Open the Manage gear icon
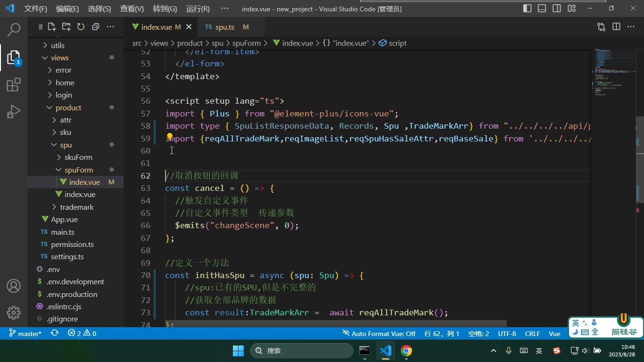The image size is (644, 362). pos(14,313)
